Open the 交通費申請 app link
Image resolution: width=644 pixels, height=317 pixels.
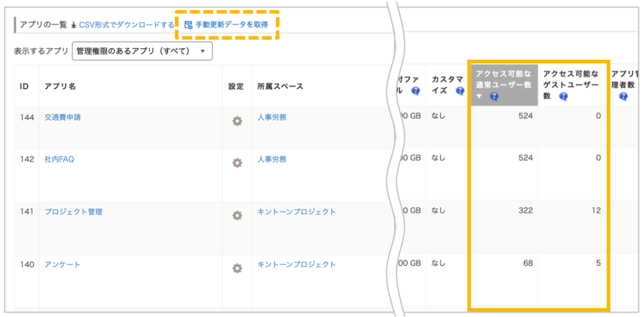pos(63,117)
